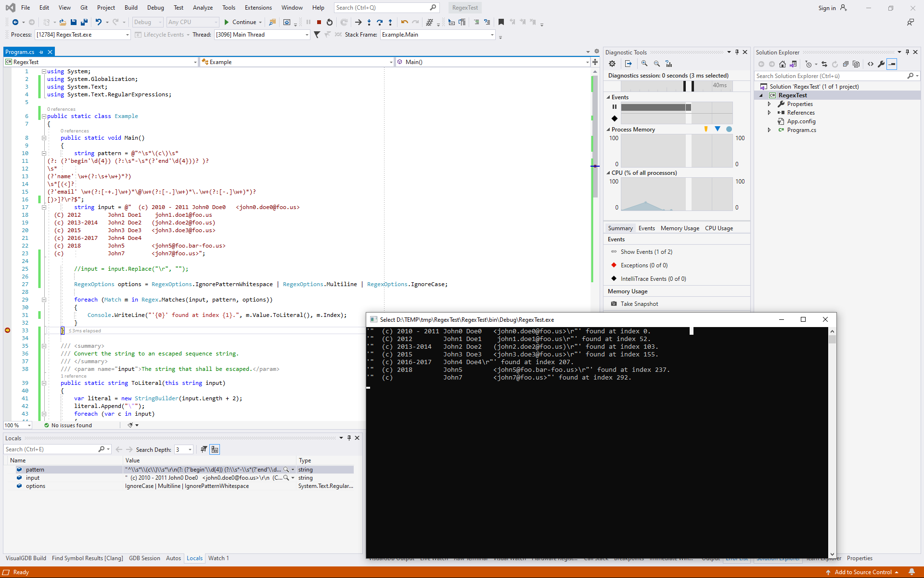Toggle auto-hide pin on Locals panel
Screen dimensions: 924x578
pyautogui.click(x=349, y=438)
